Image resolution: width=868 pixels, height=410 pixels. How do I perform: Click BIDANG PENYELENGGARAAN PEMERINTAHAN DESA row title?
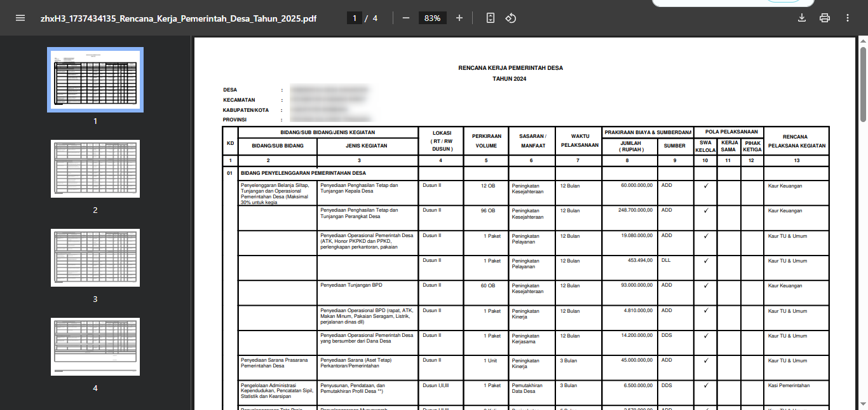click(x=303, y=173)
